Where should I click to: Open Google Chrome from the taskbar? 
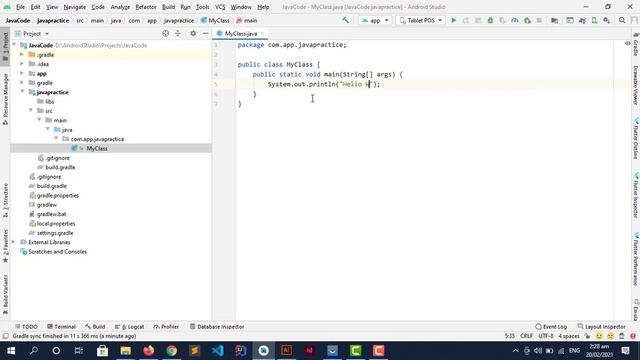pyautogui.click(x=171, y=350)
